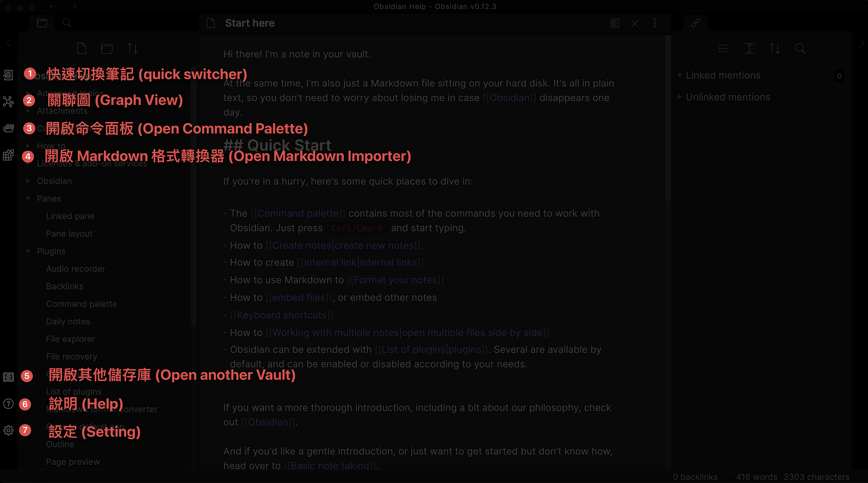Expand Unlinked mentions section
Image resolution: width=868 pixels, height=483 pixels.
[680, 97]
